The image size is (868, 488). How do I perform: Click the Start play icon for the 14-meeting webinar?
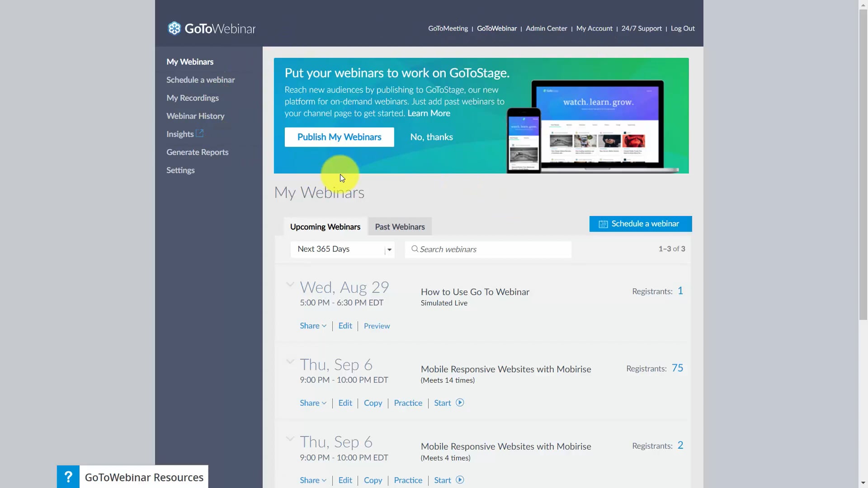pos(460,402)
